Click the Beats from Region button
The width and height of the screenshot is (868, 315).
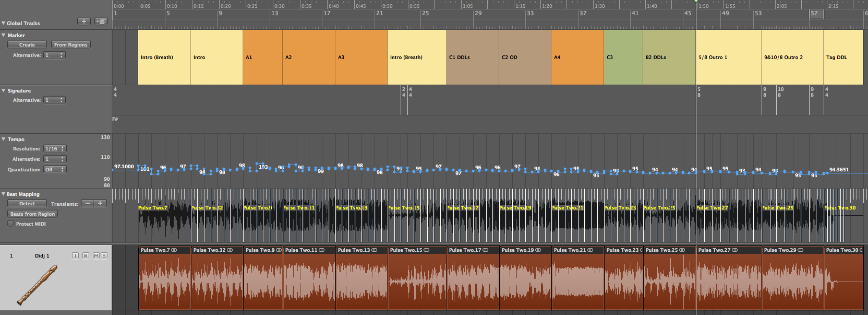click(x=32, y=214)
